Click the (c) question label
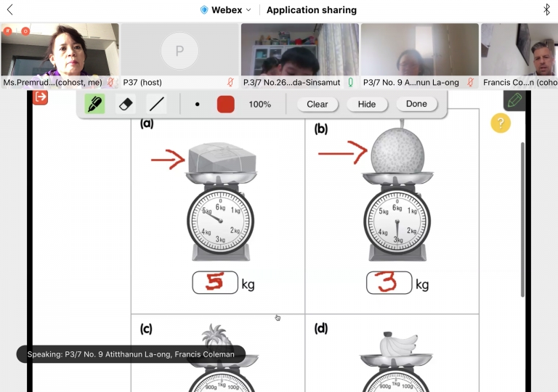Viewport: 558px width, 392px height. (146, 329)
